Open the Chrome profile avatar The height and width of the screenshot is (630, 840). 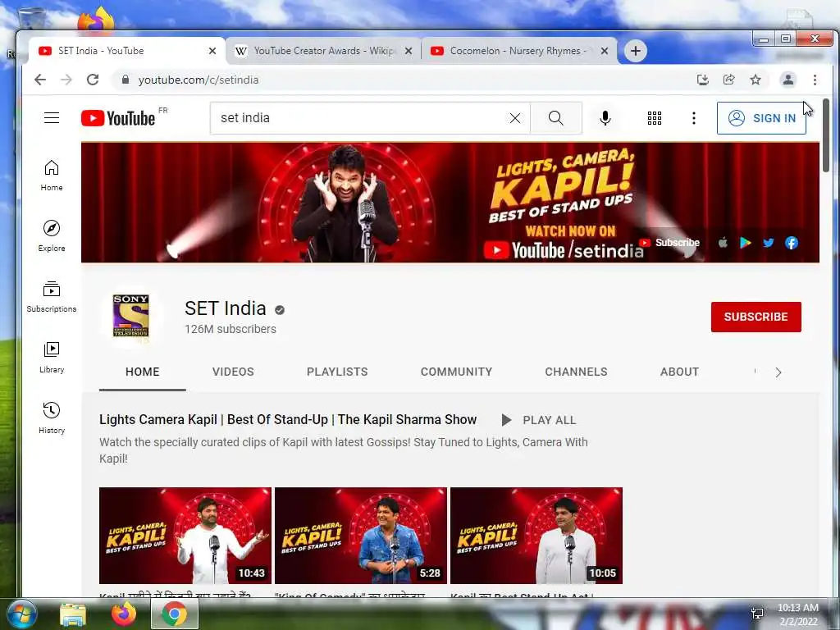tap(788, 80)
